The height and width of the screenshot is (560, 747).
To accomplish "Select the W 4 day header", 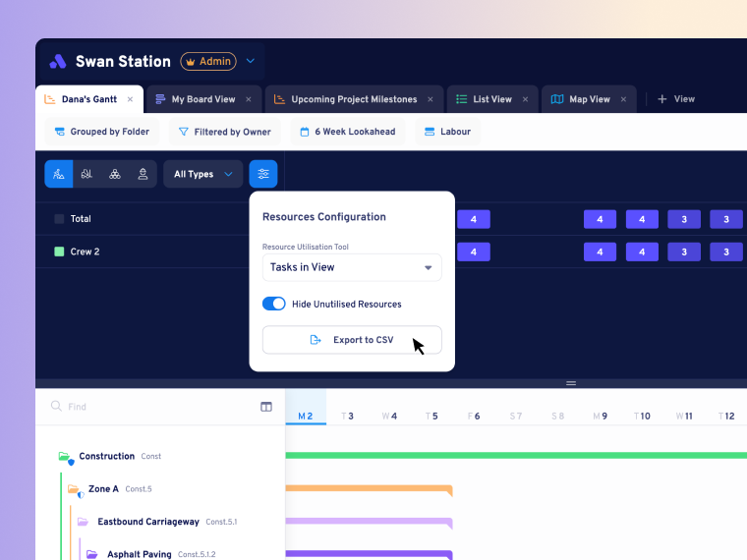I will pyautogui.click(x=389, y=416).
